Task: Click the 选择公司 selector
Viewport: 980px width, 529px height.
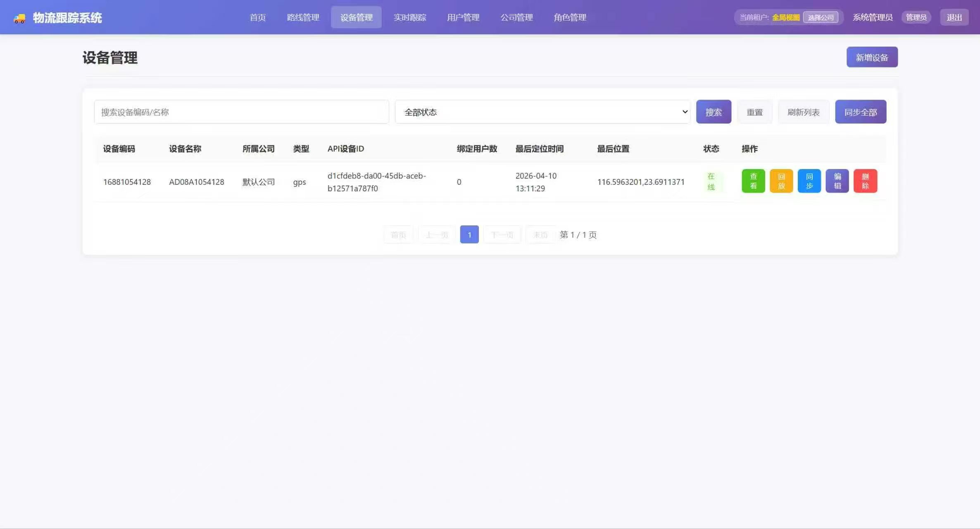Action: 821,17
